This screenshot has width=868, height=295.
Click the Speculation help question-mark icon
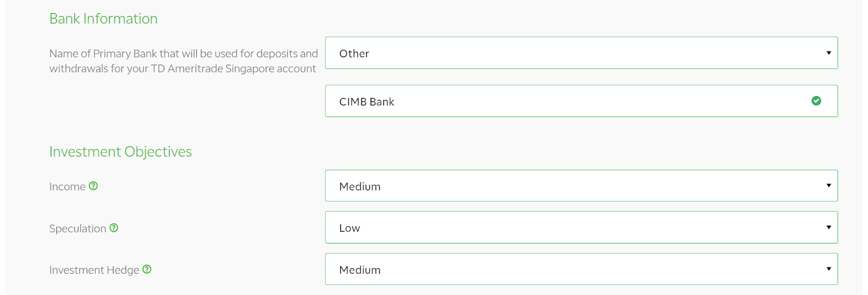click(x=114, y=228)
